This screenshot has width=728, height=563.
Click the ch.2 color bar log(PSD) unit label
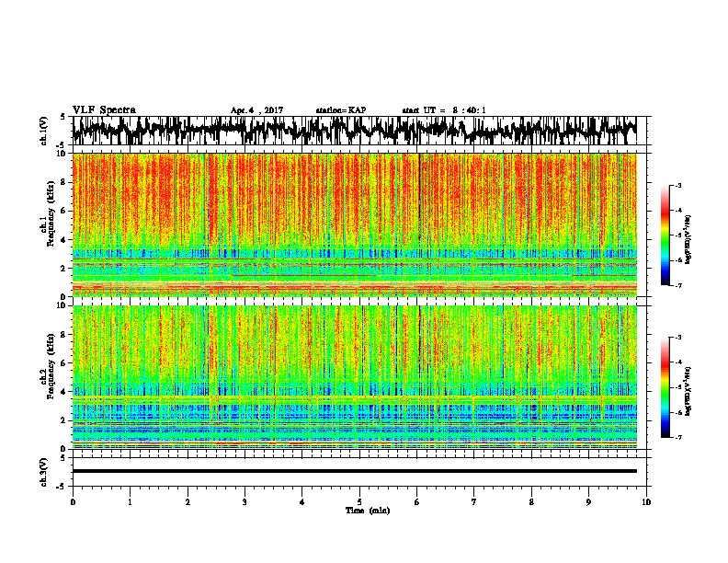click(688, 391)
